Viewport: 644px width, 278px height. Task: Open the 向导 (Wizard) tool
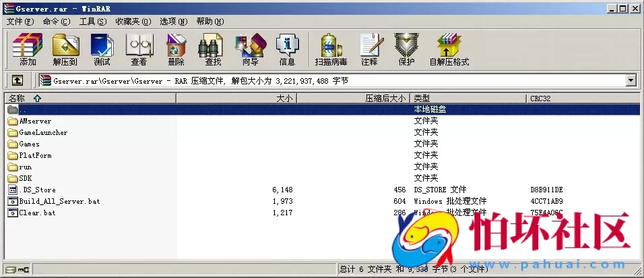(x=250, y=50)
